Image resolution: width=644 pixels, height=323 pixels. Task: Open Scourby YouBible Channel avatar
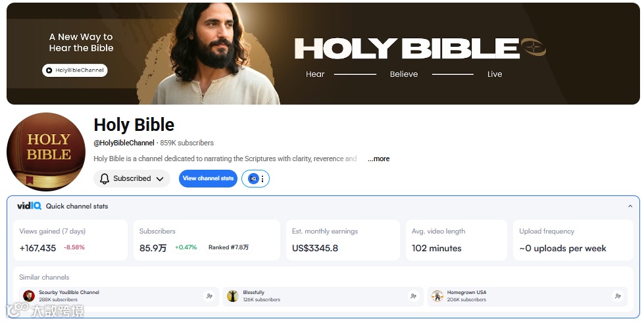coord(29,296)
